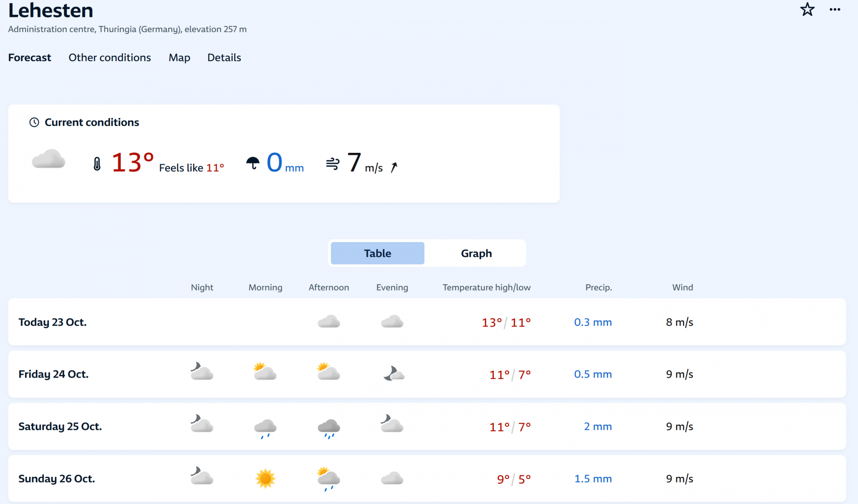Click Saturday afternoon rain cloud icon

(329, 428)
